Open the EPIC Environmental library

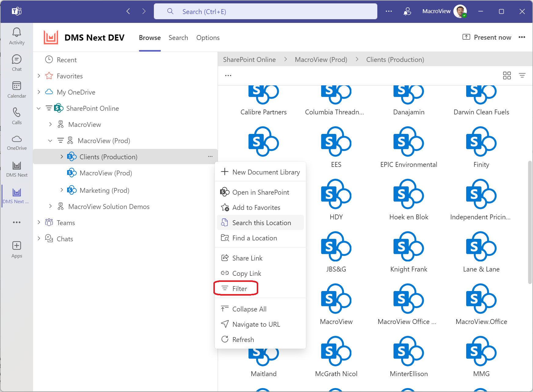click(409, 147)
